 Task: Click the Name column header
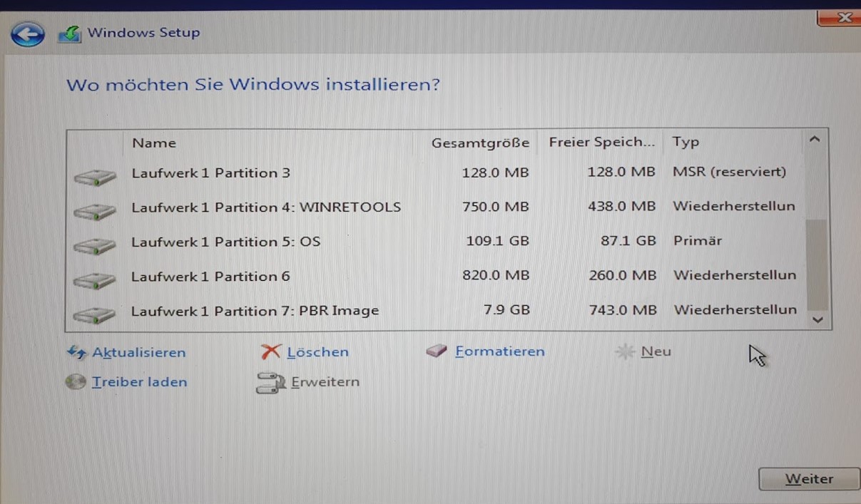tap(154, 143)
